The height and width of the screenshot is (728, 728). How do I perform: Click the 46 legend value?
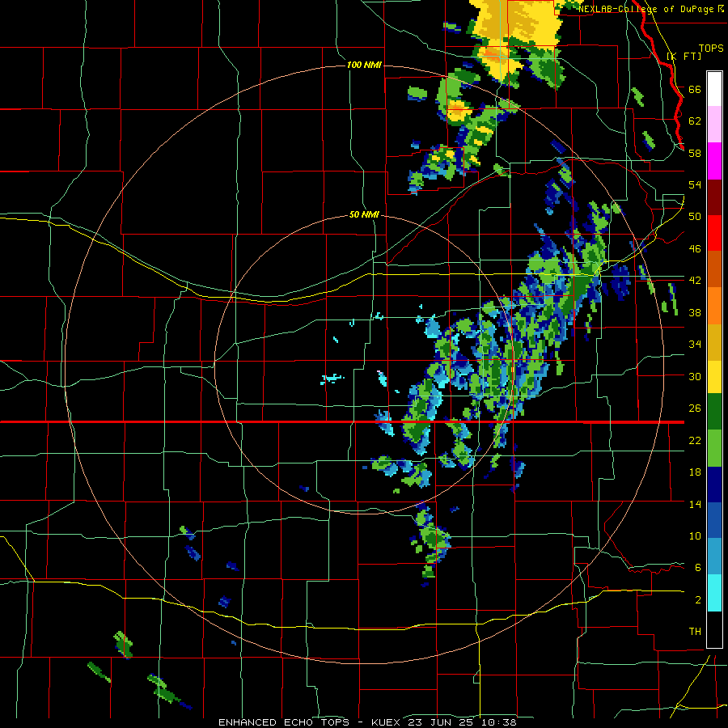click(695, 248)
